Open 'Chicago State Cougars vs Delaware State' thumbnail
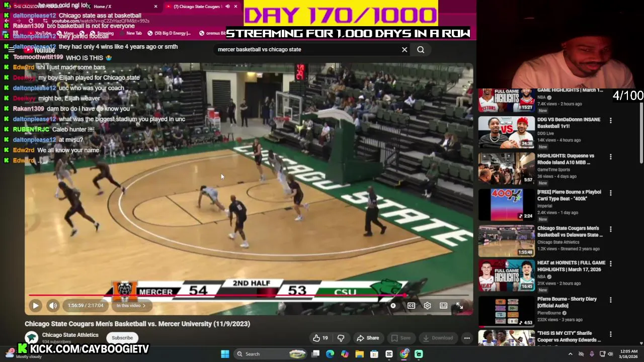644x362 pixels. click(506, 240)
